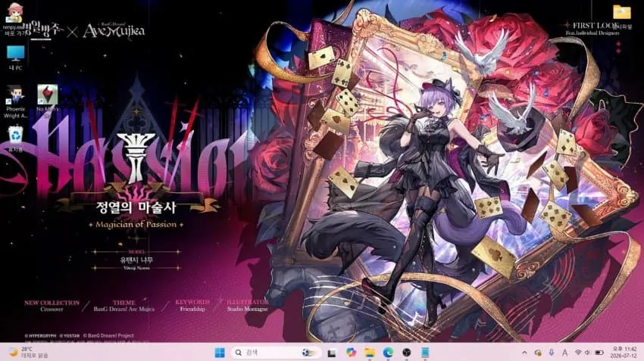This screenshot has width=644, height=361.
Task: Open the folder icon at top-right desktop
Action: (622, 17)
